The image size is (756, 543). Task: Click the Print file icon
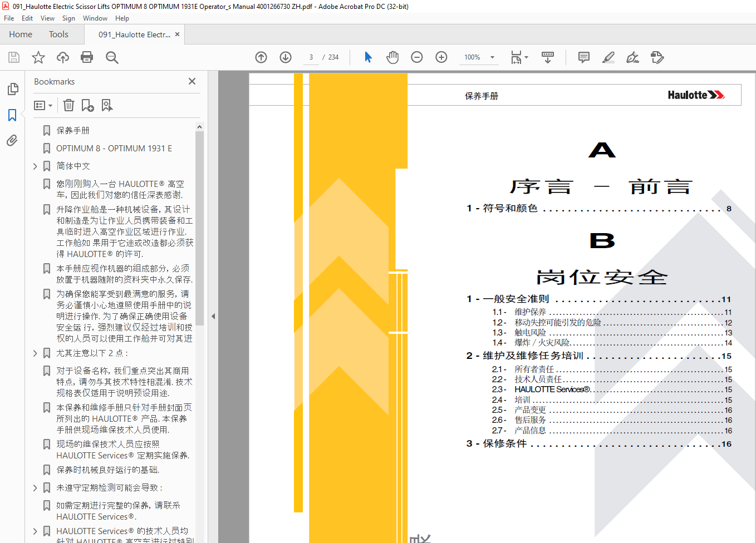click(87, 57)
